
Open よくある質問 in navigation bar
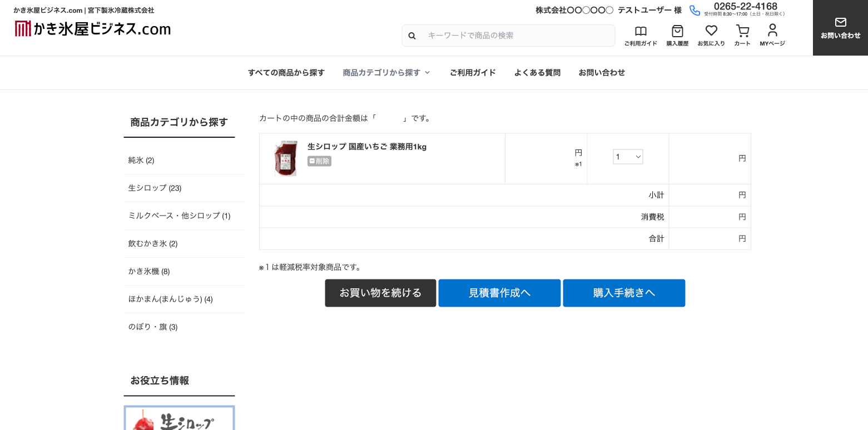[537, 73]
